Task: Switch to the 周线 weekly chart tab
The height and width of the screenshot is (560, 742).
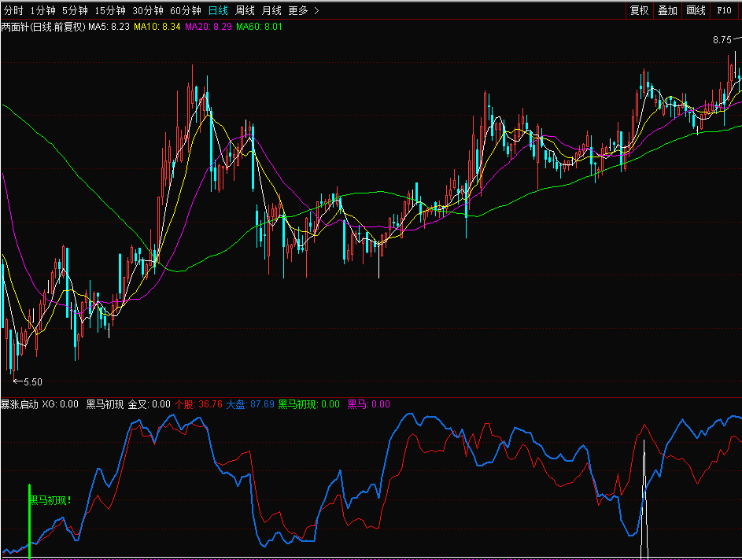Action: pyautogui.click(x=245, y=10)
